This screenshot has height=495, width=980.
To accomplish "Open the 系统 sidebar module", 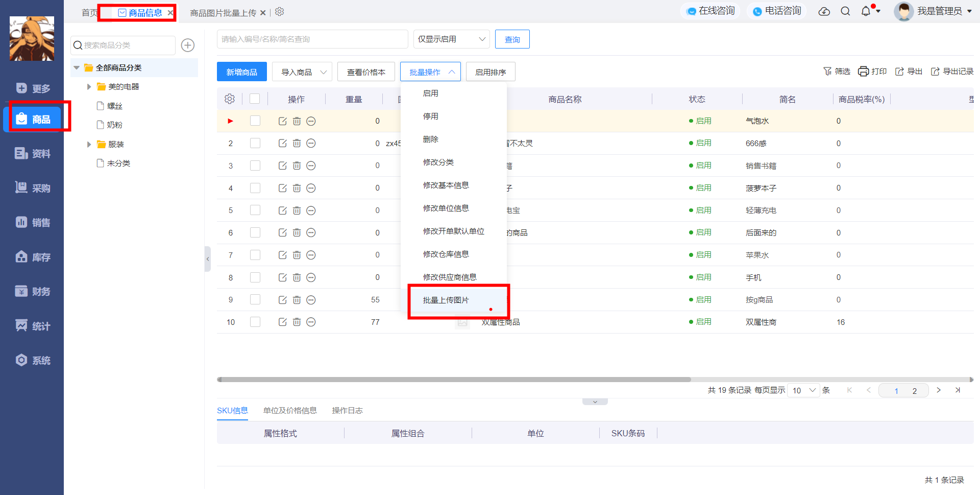I will pyautogui.click(x=33, y=360).
